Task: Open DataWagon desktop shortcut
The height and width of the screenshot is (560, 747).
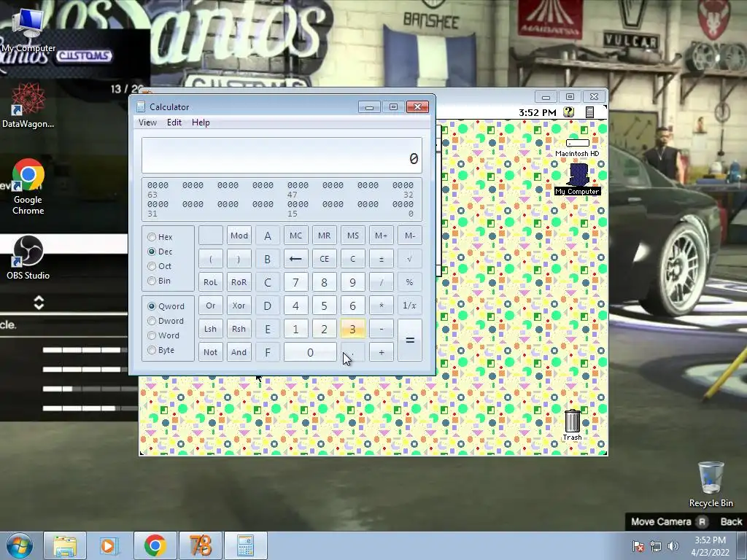Action: [x=28, y=106]
